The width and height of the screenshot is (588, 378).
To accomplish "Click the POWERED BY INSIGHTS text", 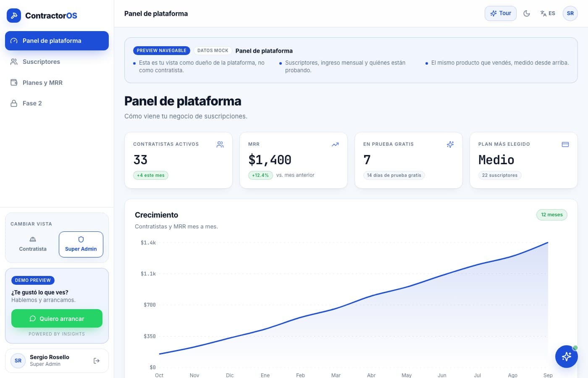I will click(57, 334).
